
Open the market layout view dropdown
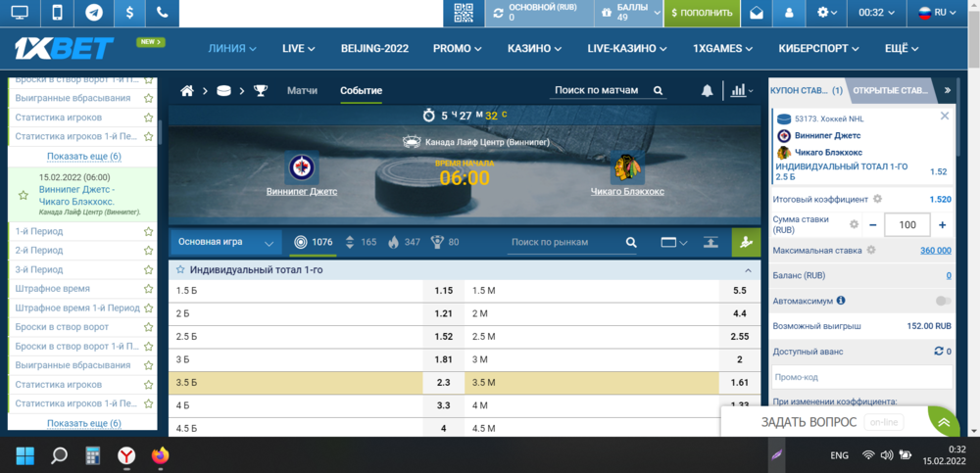674,243
